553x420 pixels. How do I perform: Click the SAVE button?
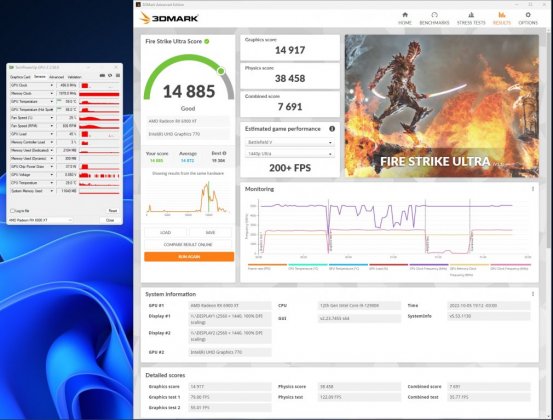pyautogui.click(x=210, y=232)
